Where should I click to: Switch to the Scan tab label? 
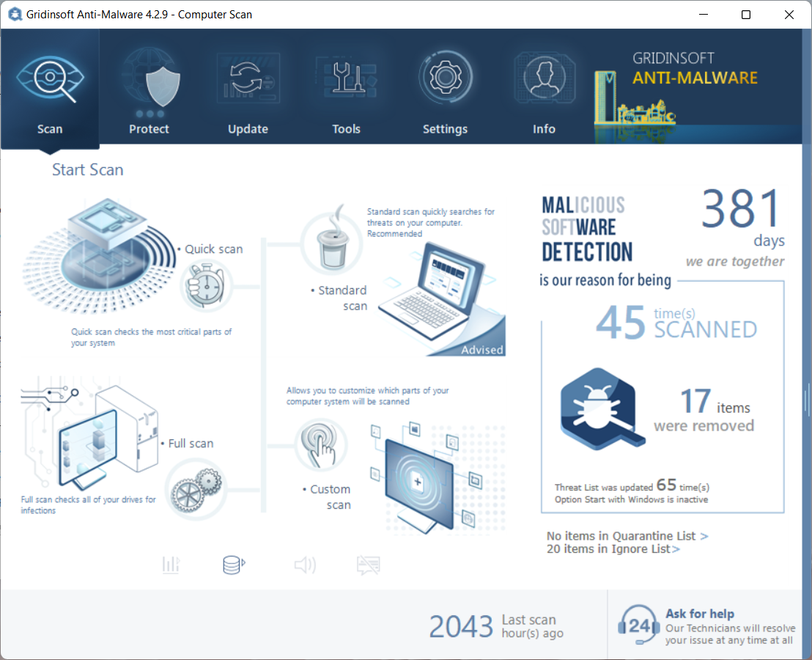50,129
